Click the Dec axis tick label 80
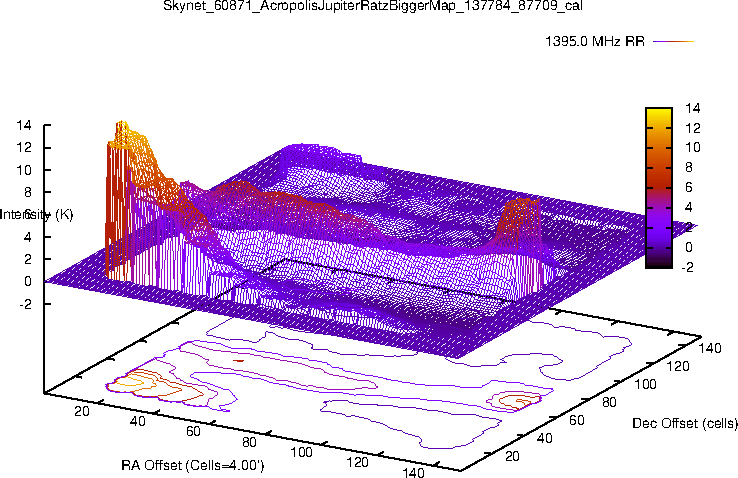 [x=609, y=402]
